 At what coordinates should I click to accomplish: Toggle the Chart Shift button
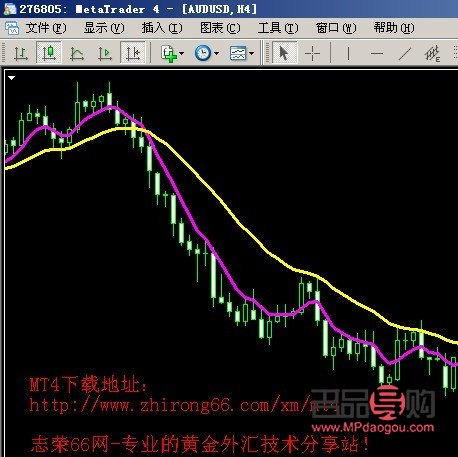[x=133, y=53]
